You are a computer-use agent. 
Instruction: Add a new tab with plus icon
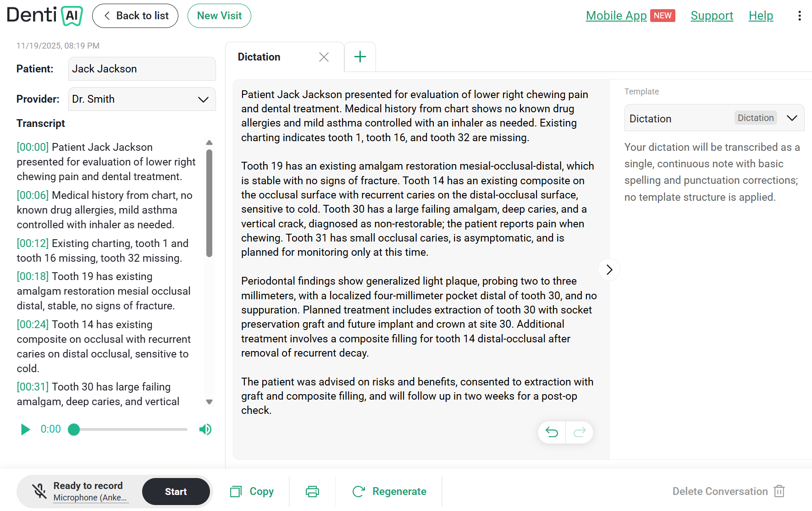coord(360,57)
